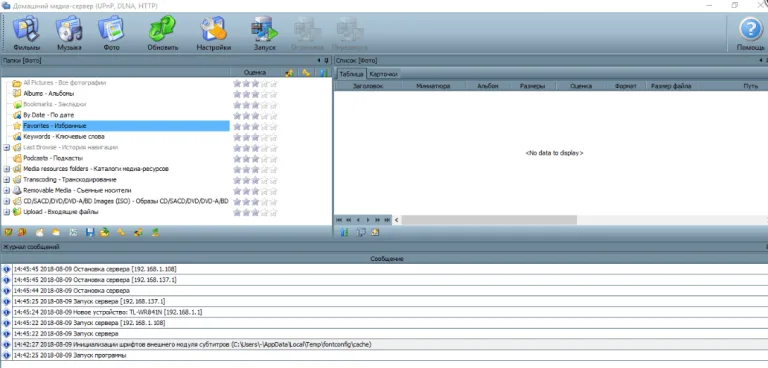Image resolution: width=768 pixels, height=368 pixels.
Task: Expand Media resources folders node
Action: 6,169
